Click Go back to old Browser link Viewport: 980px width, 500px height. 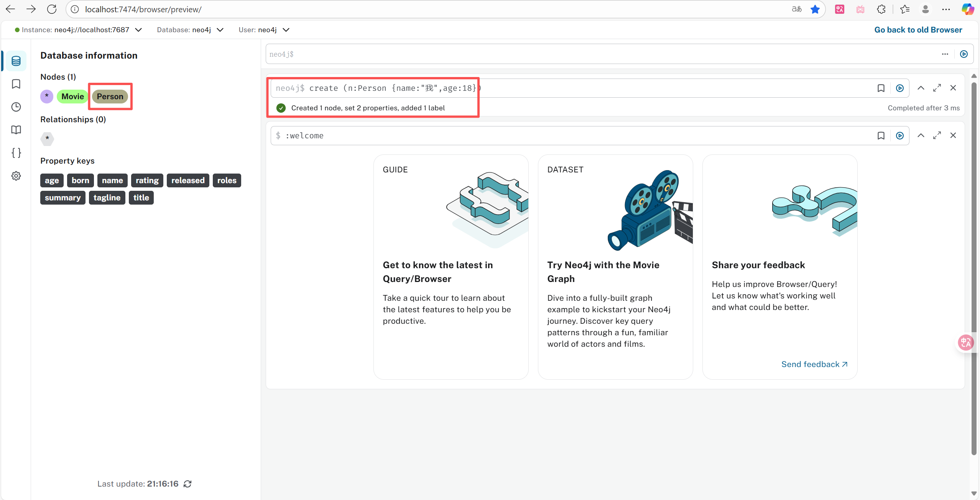pos(918,30)
